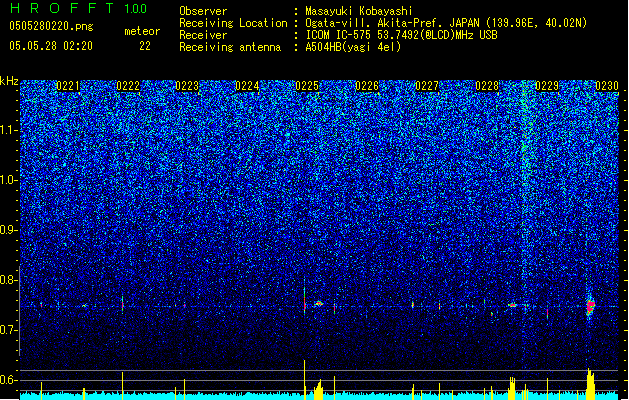
Task: Select the file name 0505280220.png
Action: click(x=51, y=26)
